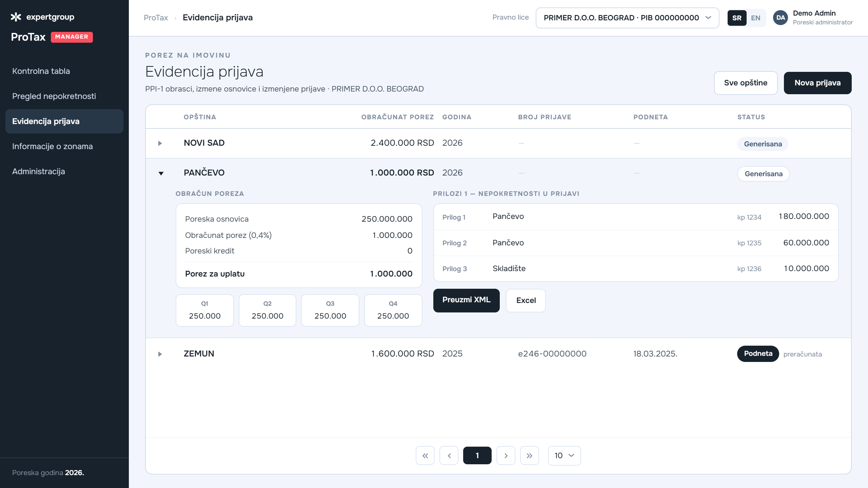Viewport: 868px width, 488px height.
Task: Click the Q2 installment card
Action: [268, 310]
